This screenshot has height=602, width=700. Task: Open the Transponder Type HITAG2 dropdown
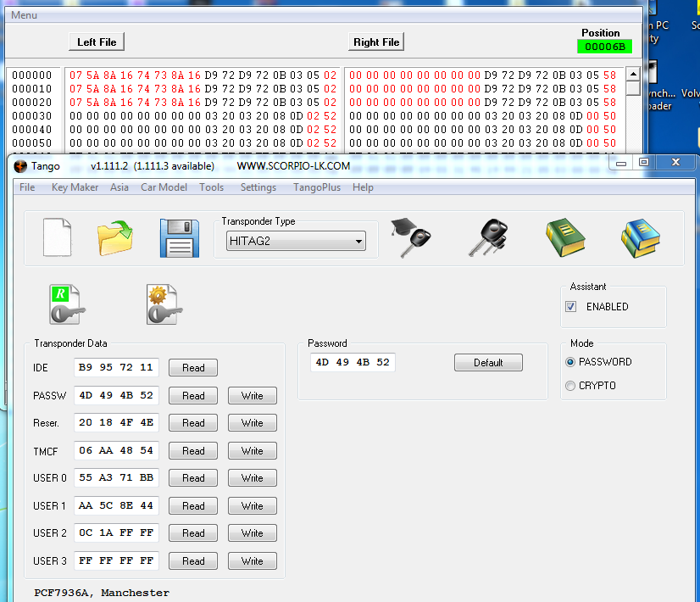tap(296, 241)
